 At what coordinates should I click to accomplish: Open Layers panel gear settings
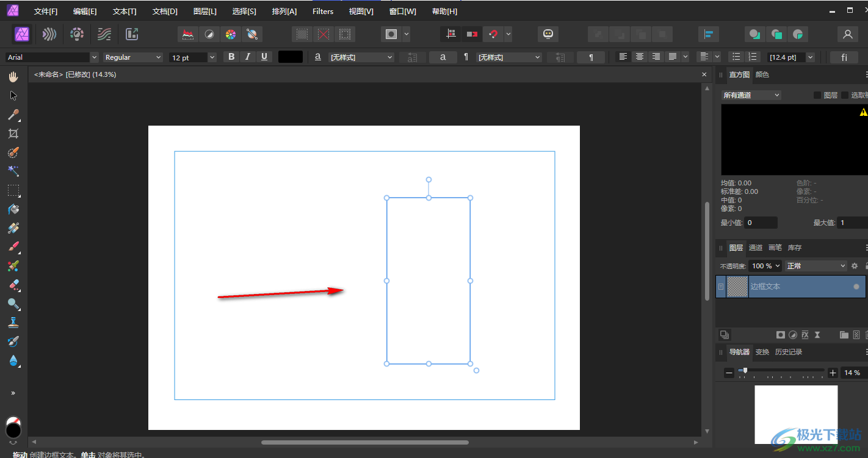[855, 266]
